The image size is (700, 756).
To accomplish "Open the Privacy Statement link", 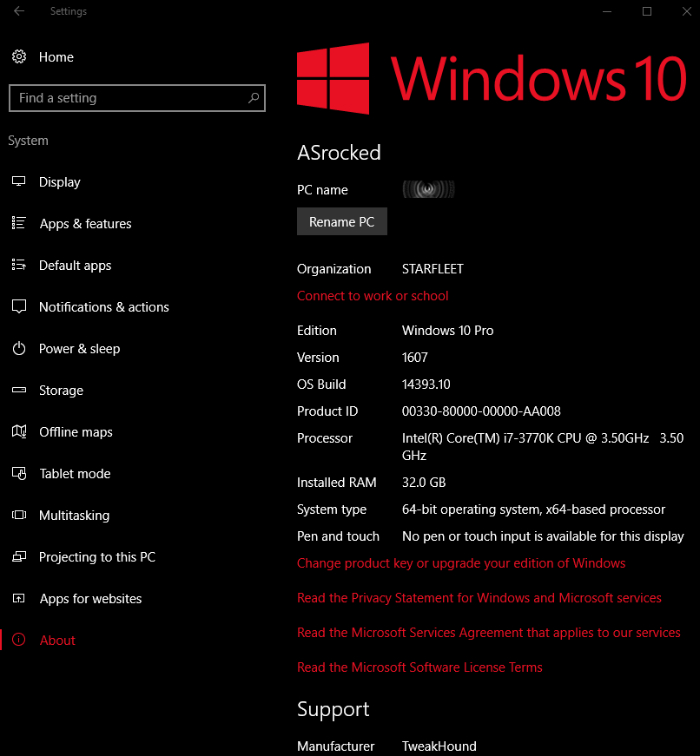I will [x=479, y=598].
